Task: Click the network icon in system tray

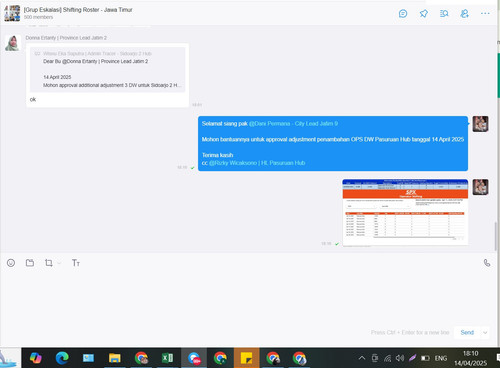Action: click(387, 358)
